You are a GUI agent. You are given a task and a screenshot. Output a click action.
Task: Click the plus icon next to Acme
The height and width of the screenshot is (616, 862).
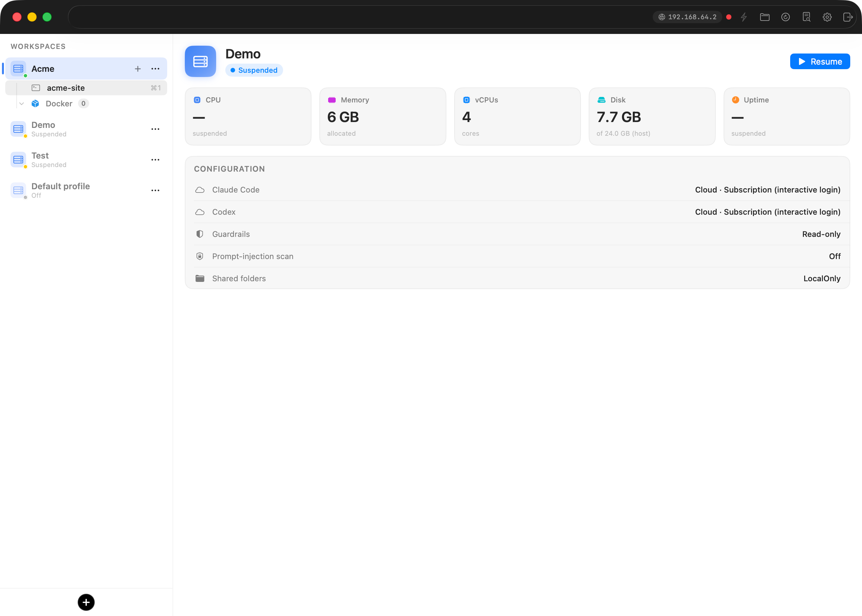(x=138, y=69)
